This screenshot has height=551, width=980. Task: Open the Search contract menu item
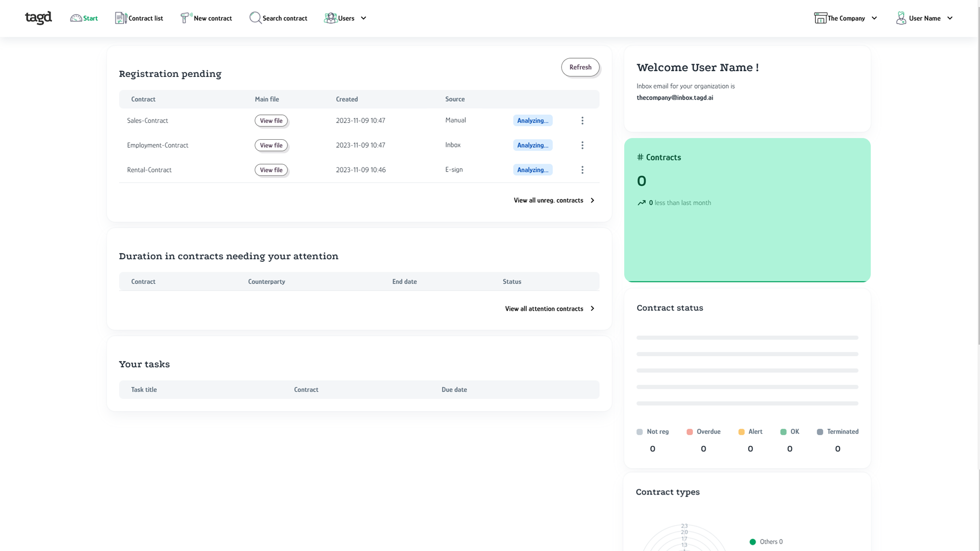click(284, 18)
